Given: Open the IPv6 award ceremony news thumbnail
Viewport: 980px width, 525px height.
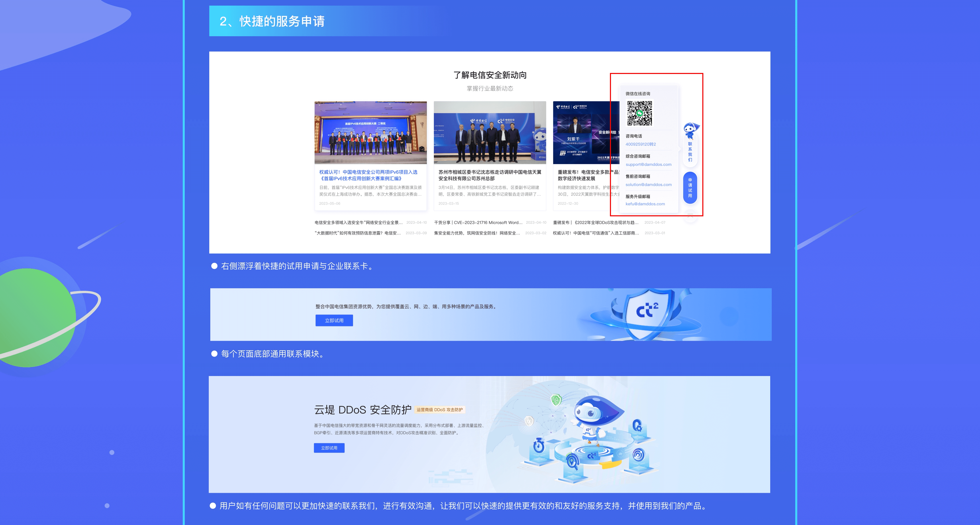Looking at the screenshot, I should tap(371, 133).
